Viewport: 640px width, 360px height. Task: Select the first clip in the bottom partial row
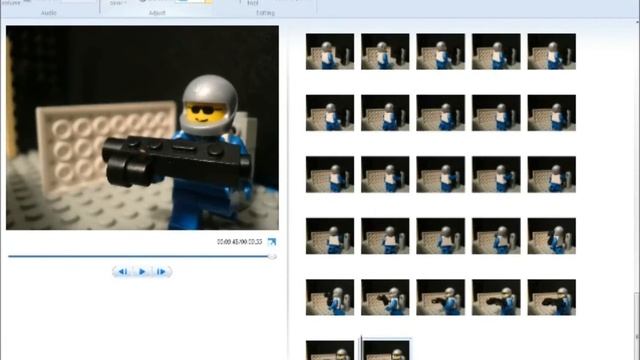tap(330, 350)
